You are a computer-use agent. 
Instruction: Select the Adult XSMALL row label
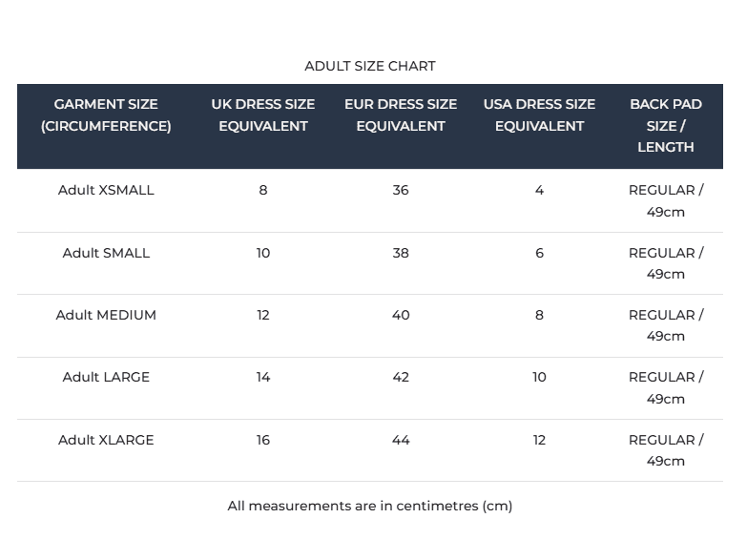106,190
